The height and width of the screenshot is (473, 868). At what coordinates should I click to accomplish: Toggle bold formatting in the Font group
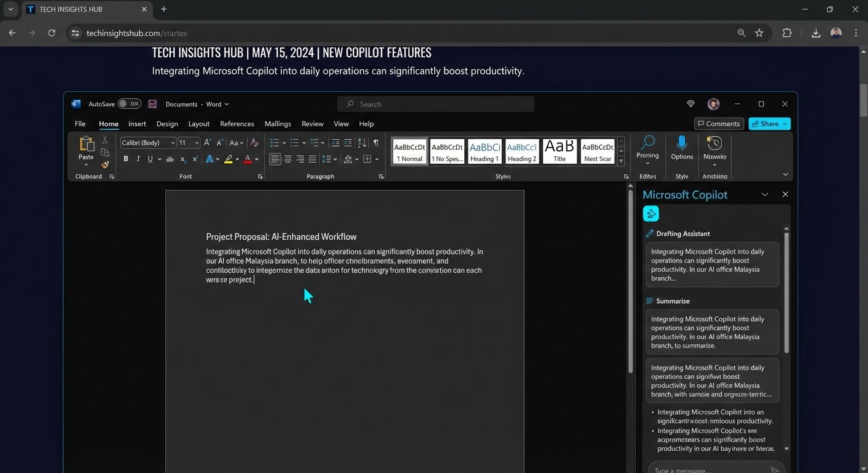click(x=126, y=158)
